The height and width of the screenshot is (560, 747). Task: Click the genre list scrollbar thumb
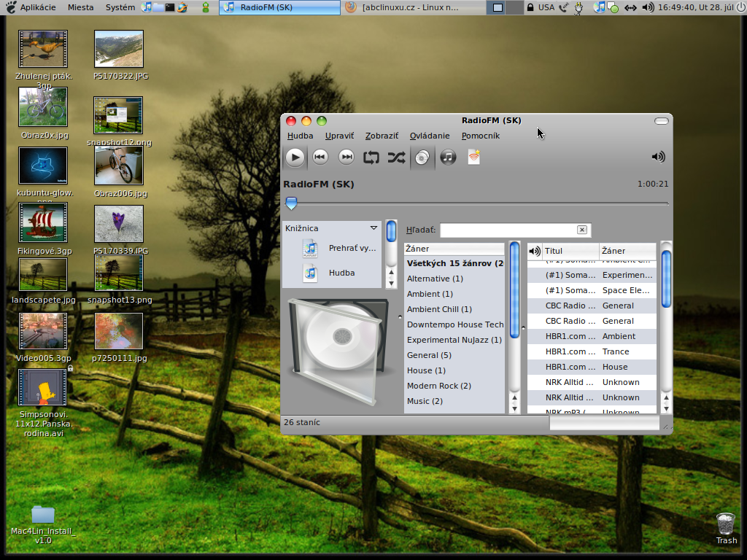[x=514, y=291]
